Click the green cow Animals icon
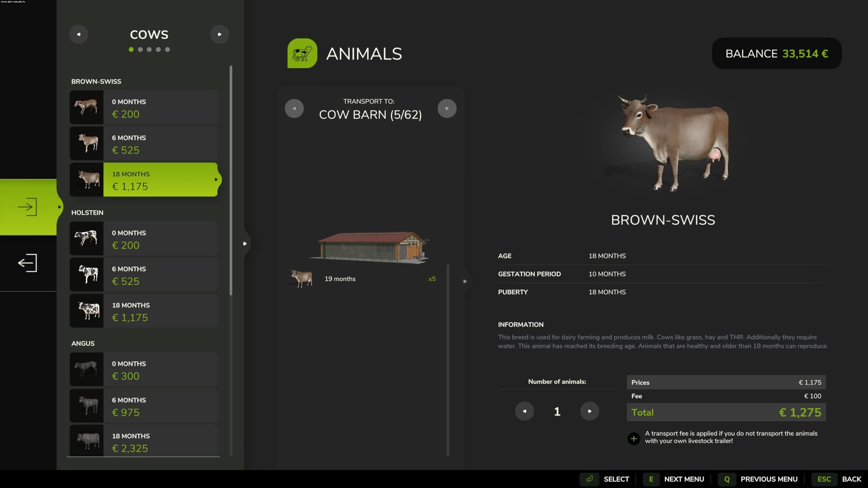Viewport: 868px width, 488px height. point(302,53)
